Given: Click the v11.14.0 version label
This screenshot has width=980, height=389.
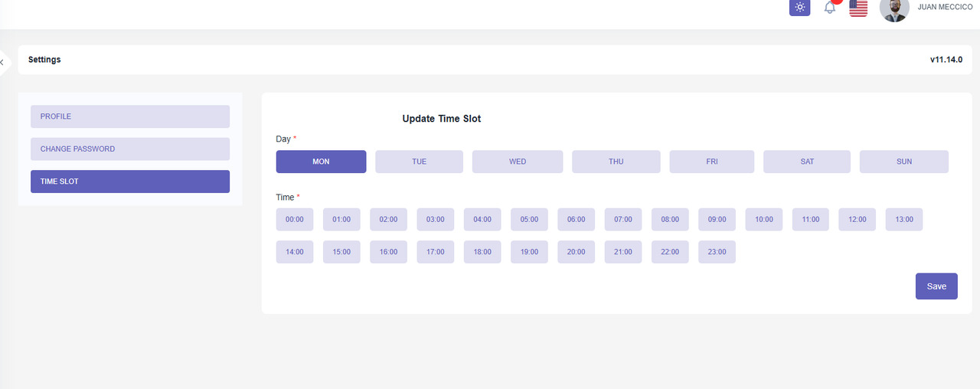Looking at the screenshot, I should pyautogui.click(x=946, y=60).
